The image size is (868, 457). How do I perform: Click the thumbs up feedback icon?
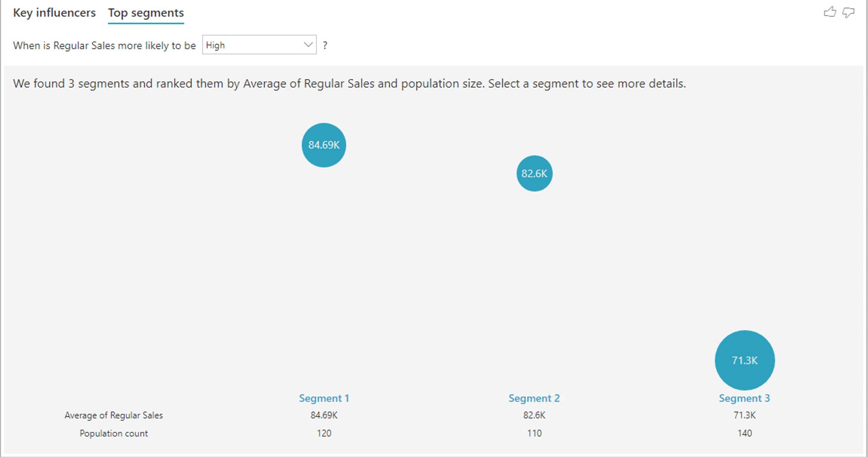830,12
